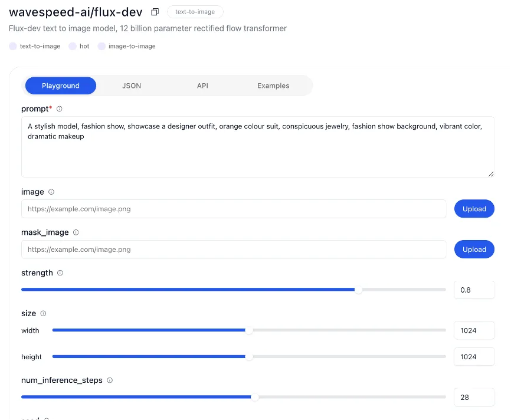Focus the image URL input field

pos(234,209)
